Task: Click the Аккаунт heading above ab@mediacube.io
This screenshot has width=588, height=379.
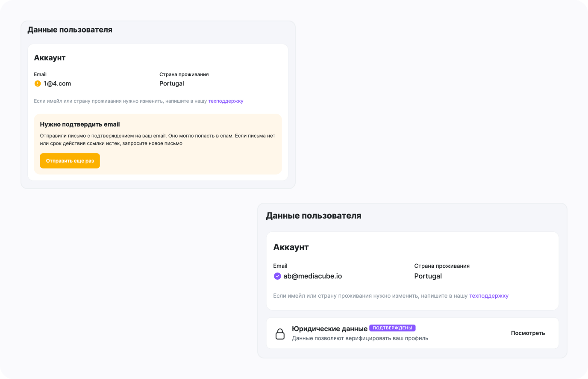Action: coord(291,247)
